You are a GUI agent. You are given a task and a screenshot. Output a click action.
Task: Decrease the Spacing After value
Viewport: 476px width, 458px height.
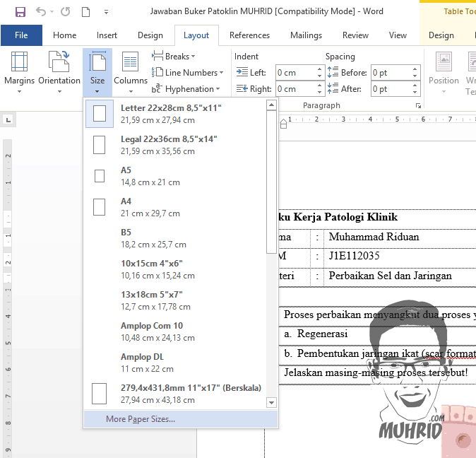coord(415,93)
